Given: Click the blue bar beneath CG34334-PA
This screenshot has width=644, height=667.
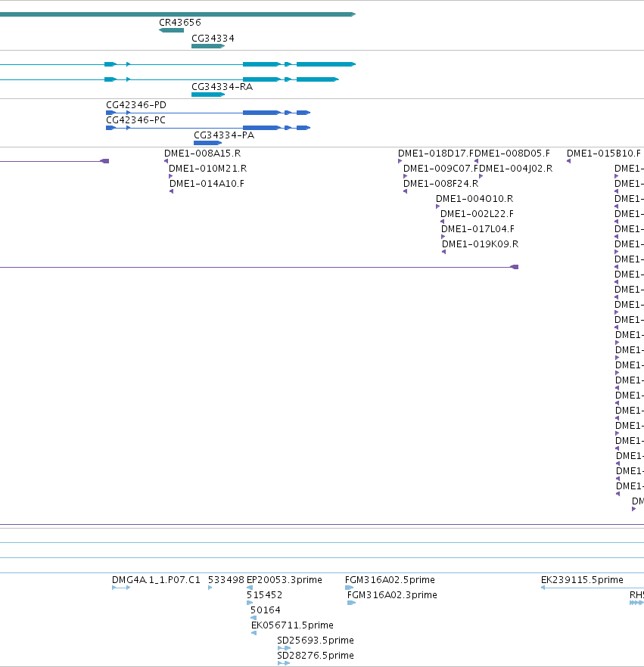Looking at the screenshot, I should point(207,143).
